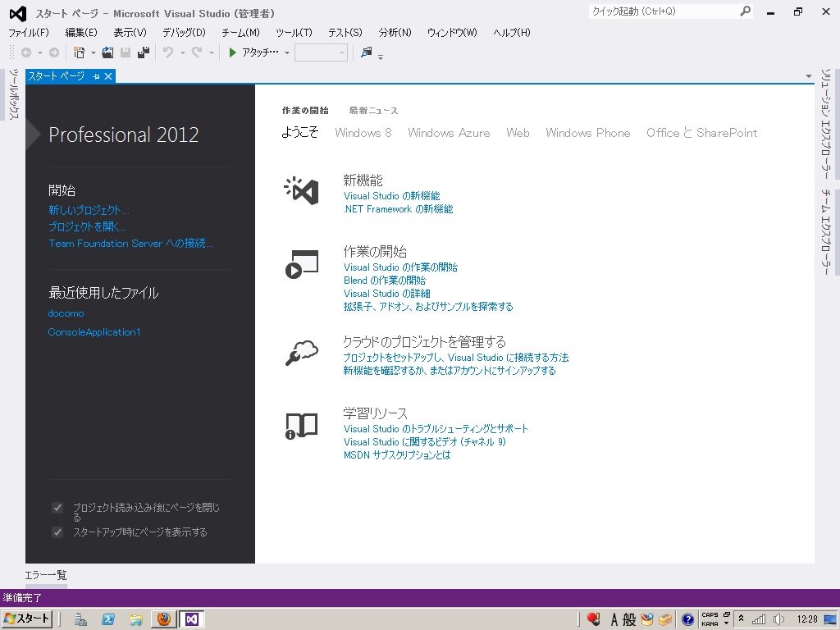Click the Open File toolbar icon

107,52
